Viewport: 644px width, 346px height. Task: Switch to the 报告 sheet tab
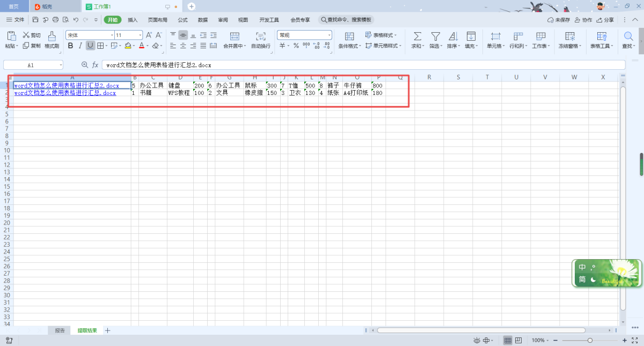(60, 330)
